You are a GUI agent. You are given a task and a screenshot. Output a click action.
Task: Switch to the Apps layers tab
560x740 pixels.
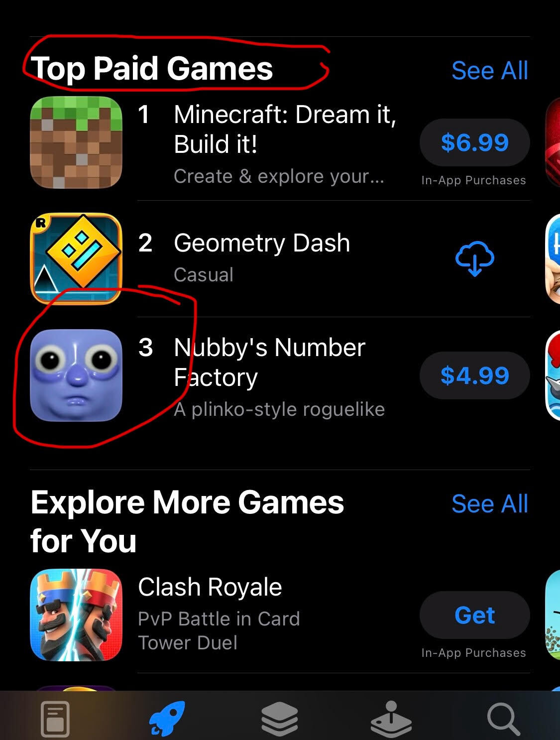(x=280, y=719)
